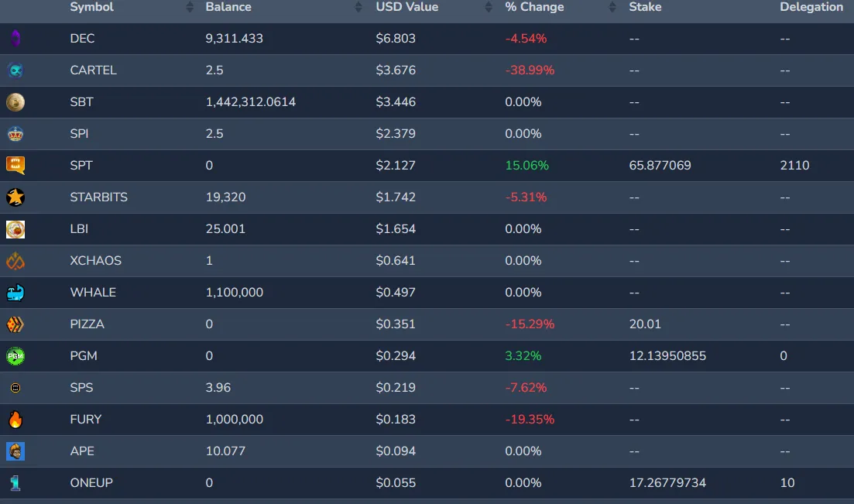Click the Stake column header
This screenshot has width=854, height=504.
pos(645,7)
